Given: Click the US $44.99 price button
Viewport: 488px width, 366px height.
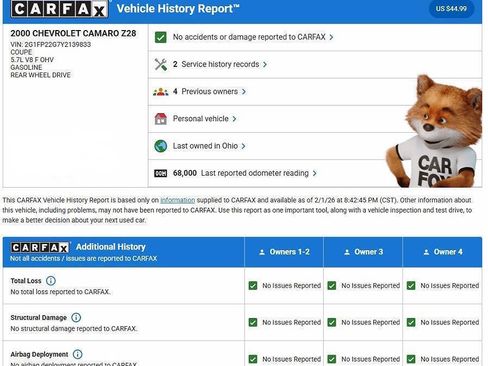Looking at the screenshot, I should 451,9.
